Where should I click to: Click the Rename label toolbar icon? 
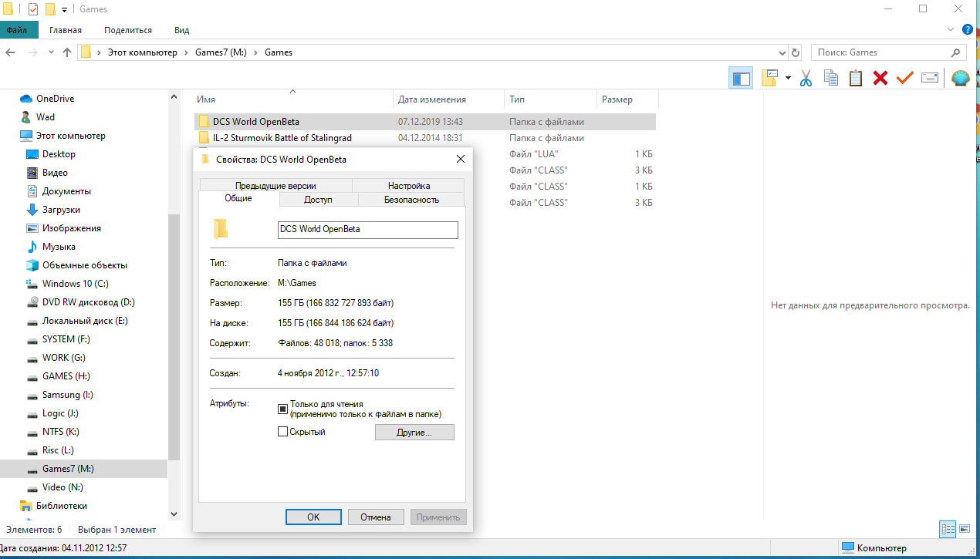click(930, 78)
